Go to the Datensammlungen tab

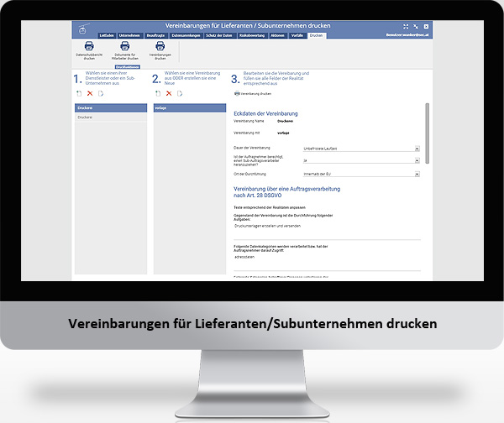click(186, 35)
